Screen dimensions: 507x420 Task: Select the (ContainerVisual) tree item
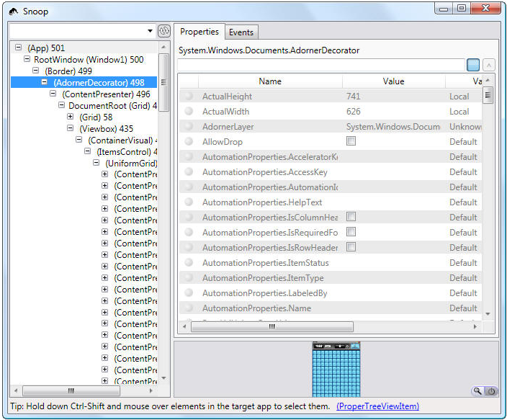click(x=122, y=140)
